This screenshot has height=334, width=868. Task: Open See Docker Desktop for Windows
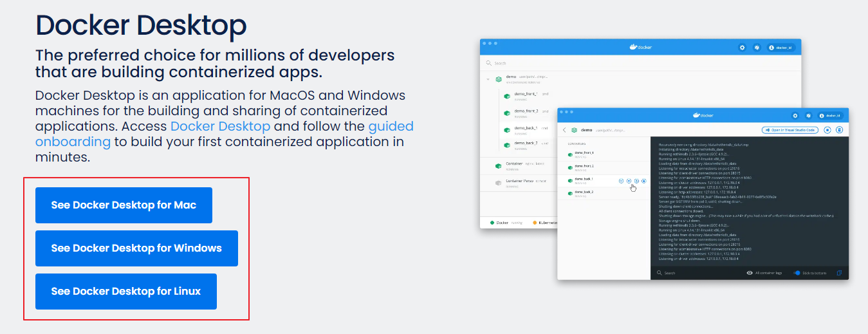pyautogui.click(x=136, y=248)
